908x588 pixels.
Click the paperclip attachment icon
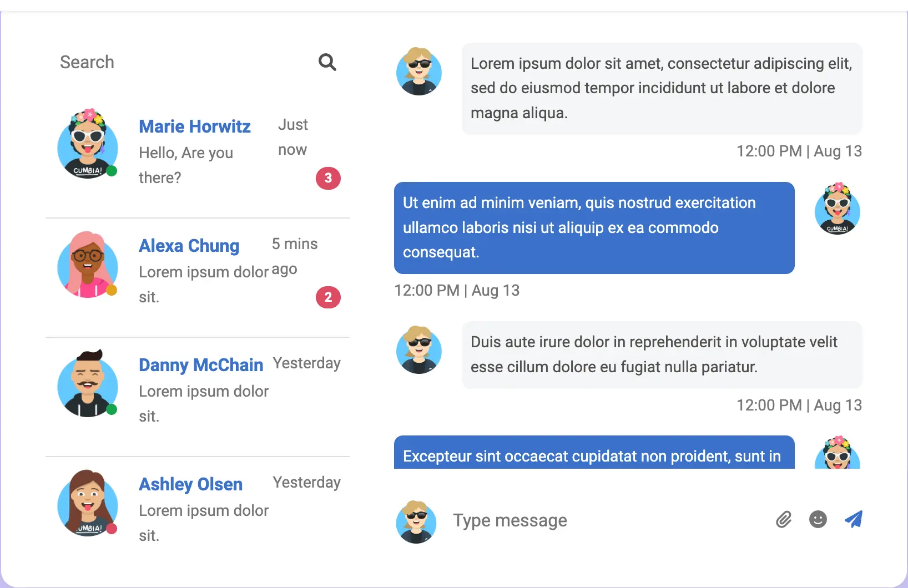[x=784, y=520]
